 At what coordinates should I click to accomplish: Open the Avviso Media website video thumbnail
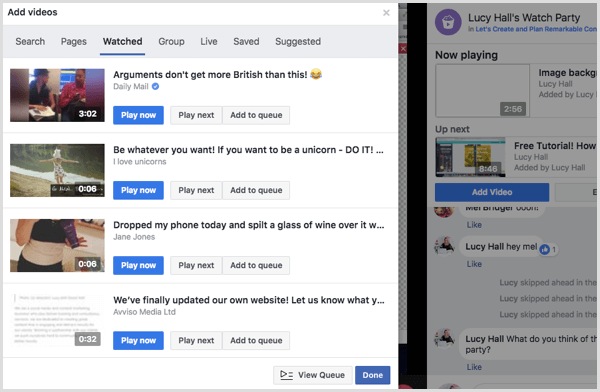point(57,320)
